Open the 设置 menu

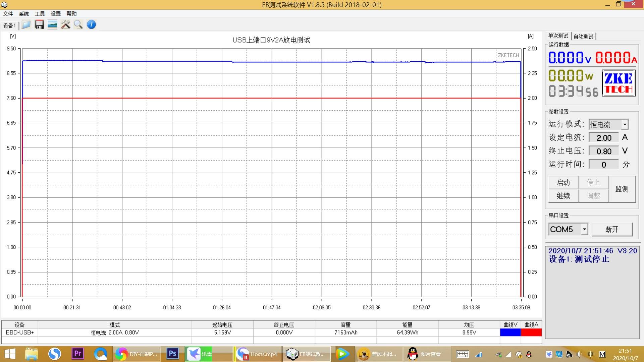tap(56, 14)
